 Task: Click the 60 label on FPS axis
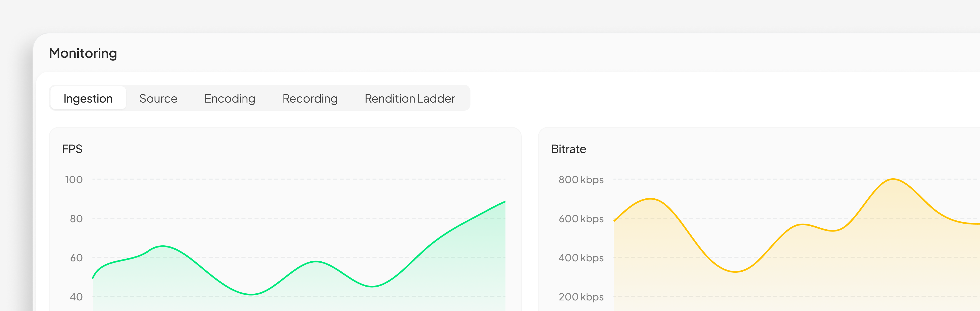pyautogui.click(x=76, y=258)
